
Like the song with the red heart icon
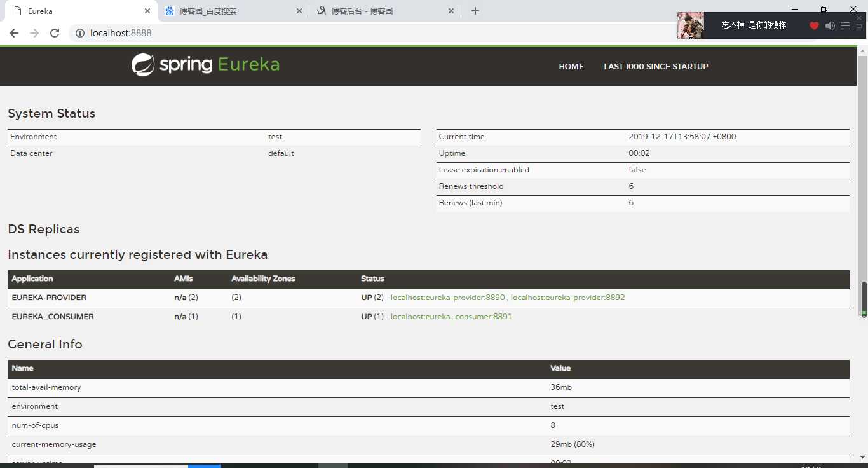coord(814,25)
